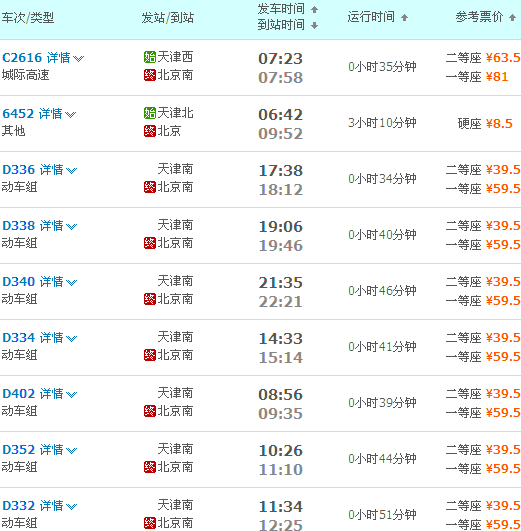Expand details chevron for train D340
The width and height of the screenshot is (521, 531).
[71, 282]
